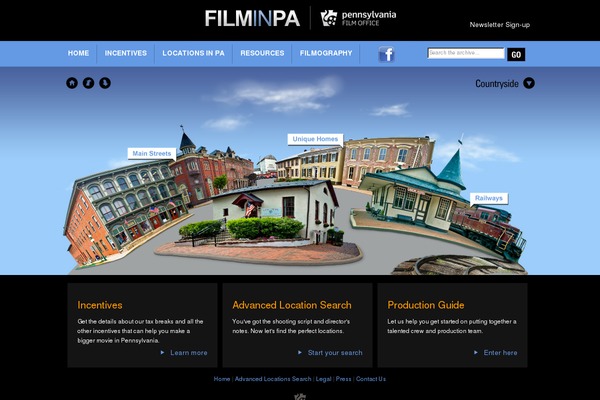Click the footer Home link
The image size is (600, 400).
click(x=222, y=379)
